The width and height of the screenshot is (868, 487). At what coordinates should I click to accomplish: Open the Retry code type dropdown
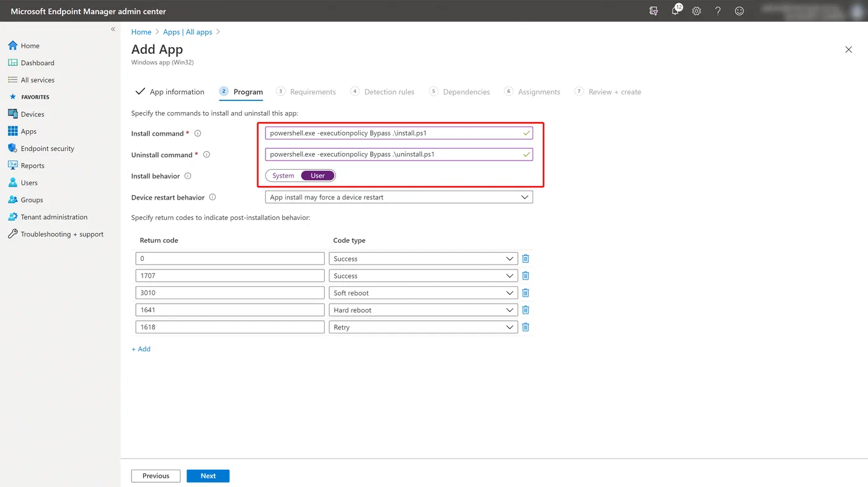click(x=423, y=327)
